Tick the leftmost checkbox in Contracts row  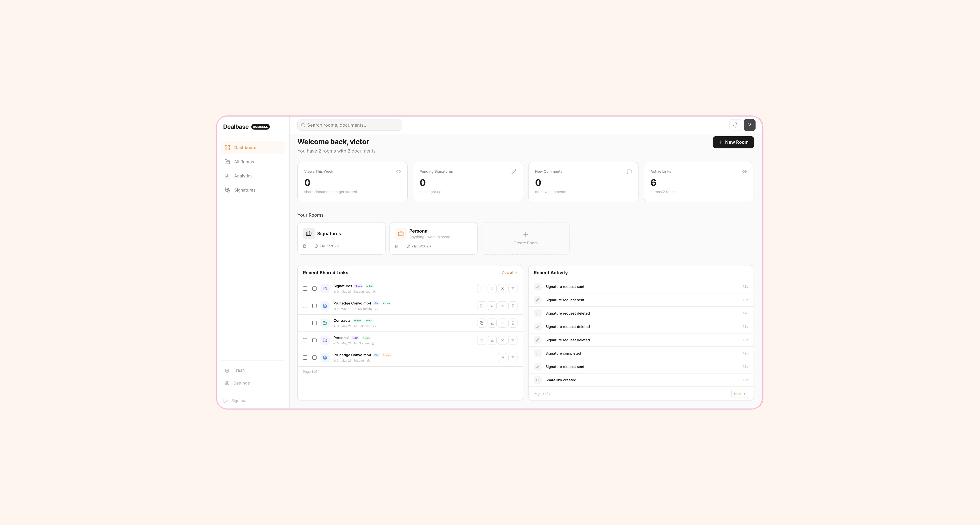(x=305, y=323)
